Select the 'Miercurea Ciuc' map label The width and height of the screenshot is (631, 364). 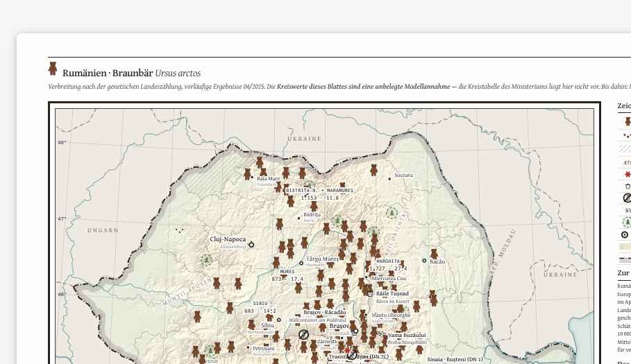tap(389, 279)
